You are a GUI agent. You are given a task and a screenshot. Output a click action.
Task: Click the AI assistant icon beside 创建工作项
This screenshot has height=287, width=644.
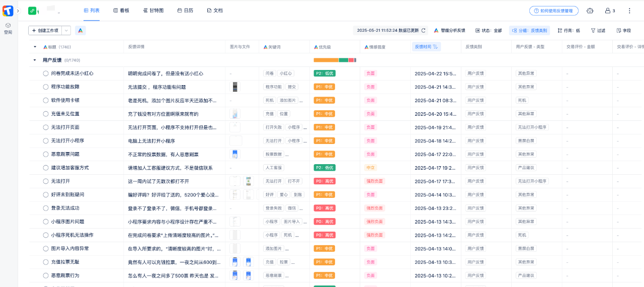tap(80, 31)
